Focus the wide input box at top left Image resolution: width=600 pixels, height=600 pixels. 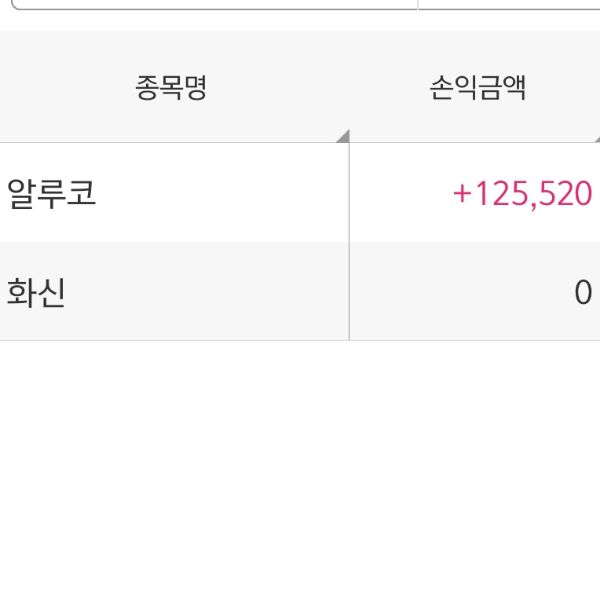point(200,4)
